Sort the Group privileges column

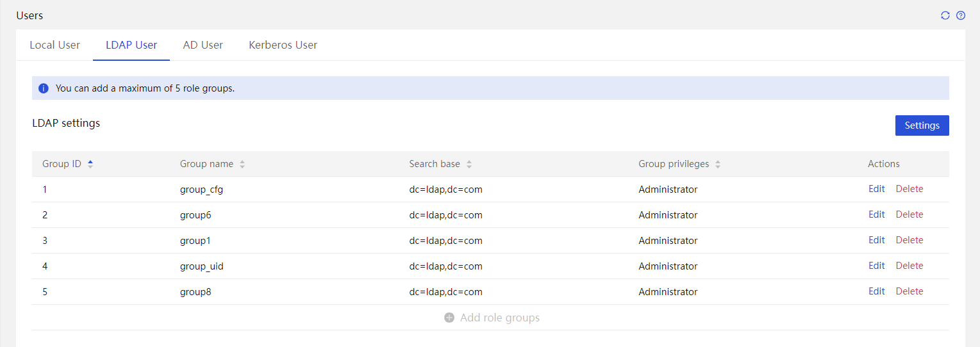point(718,164)
